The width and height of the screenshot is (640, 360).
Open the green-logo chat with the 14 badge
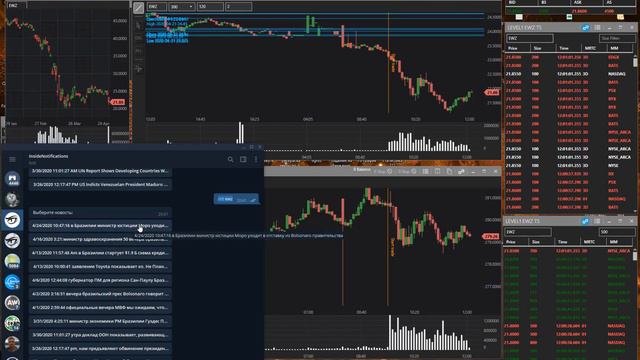pyautogui.click(x=12, y=323)
